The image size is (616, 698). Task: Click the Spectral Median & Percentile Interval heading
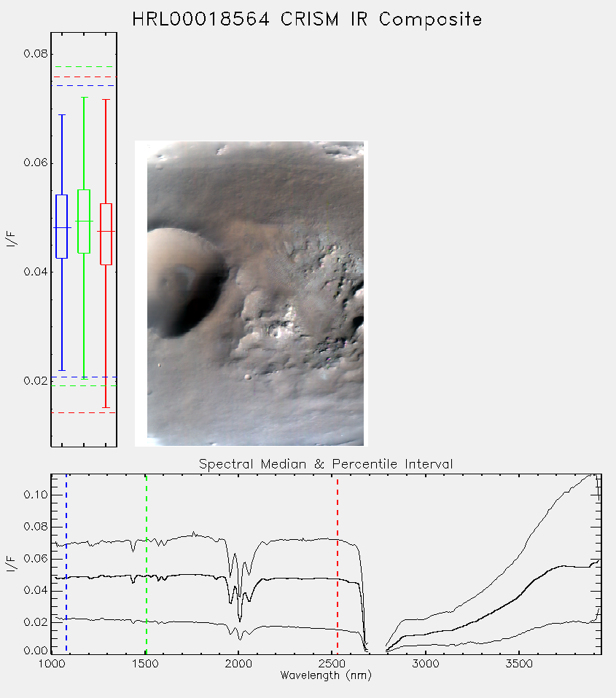[326, 464]
